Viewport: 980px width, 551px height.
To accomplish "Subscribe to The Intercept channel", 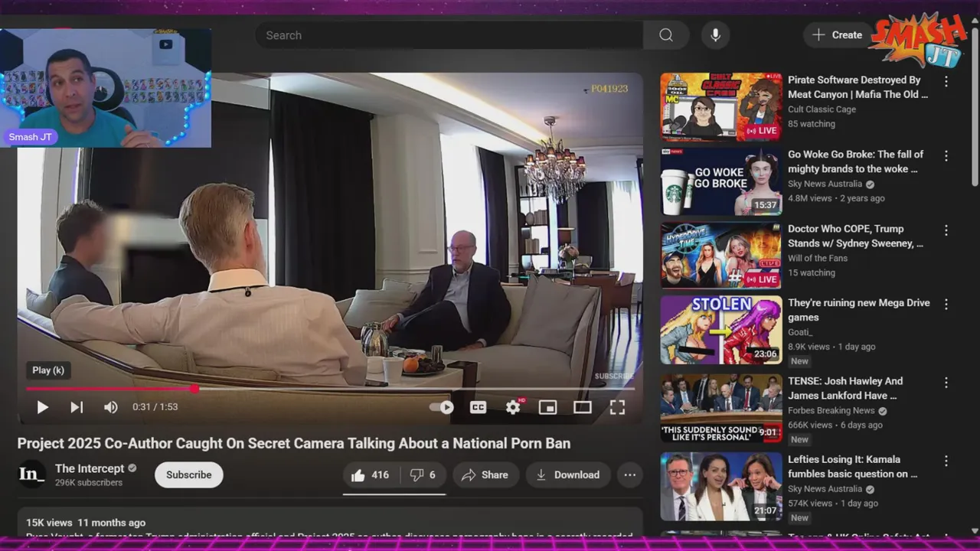I will (189, 475).
